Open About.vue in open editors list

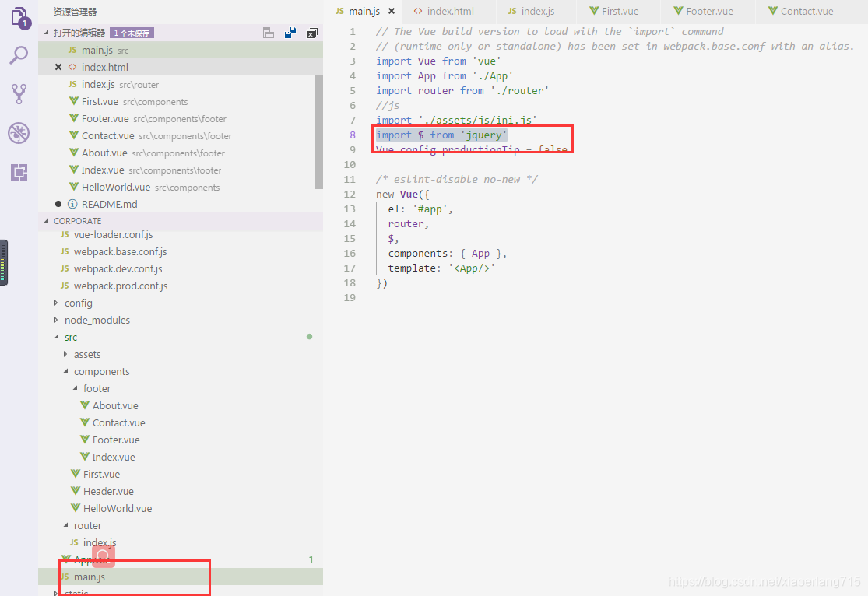click(181, 153)
